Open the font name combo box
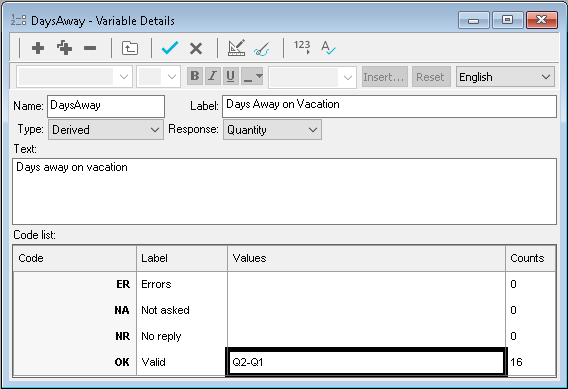Viewport: 568px width, 389px height. pyautogui.click(x=75, y=77)
